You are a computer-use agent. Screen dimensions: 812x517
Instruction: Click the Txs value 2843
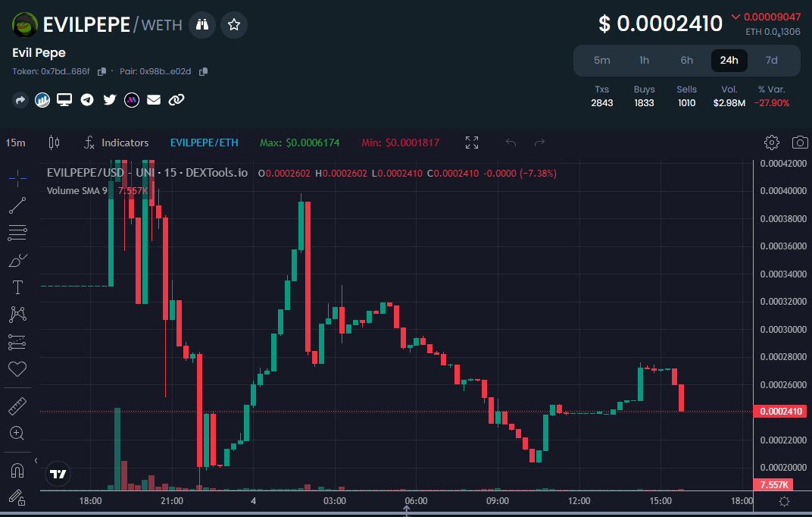pos(601,103)
